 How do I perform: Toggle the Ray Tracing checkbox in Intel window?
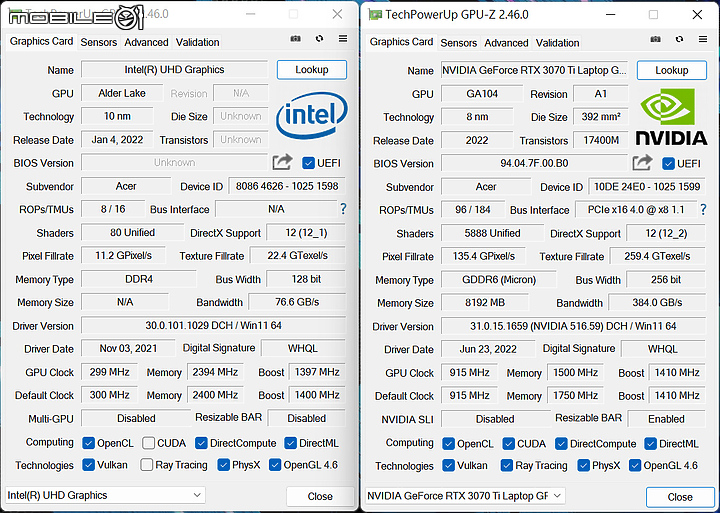[x=146, y=465]
